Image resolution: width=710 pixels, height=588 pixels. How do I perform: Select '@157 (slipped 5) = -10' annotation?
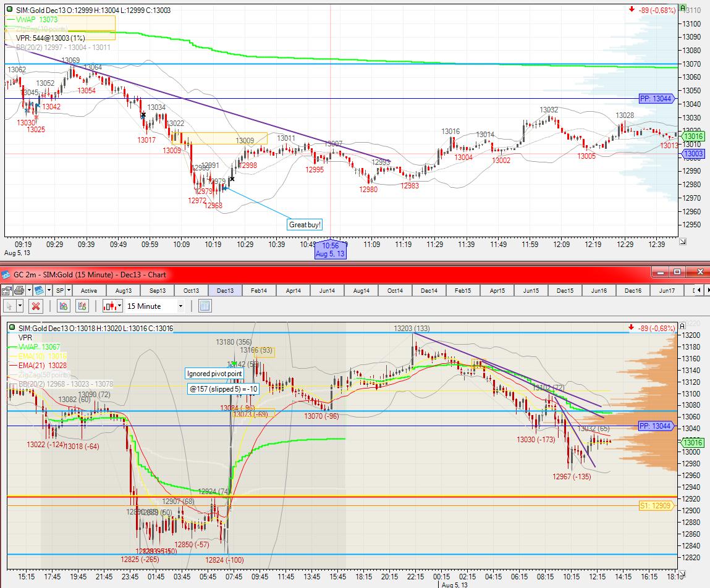(223, 389)
